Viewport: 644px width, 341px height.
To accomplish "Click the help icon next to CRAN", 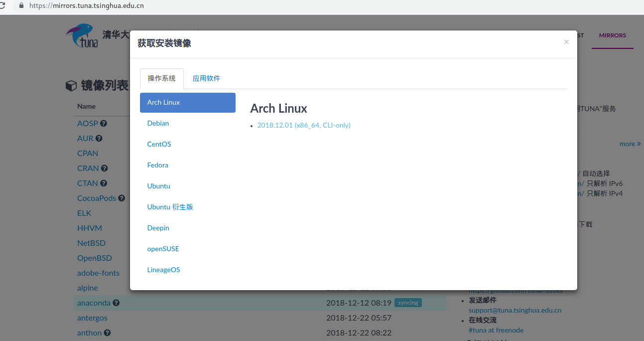I will (105, 168).
